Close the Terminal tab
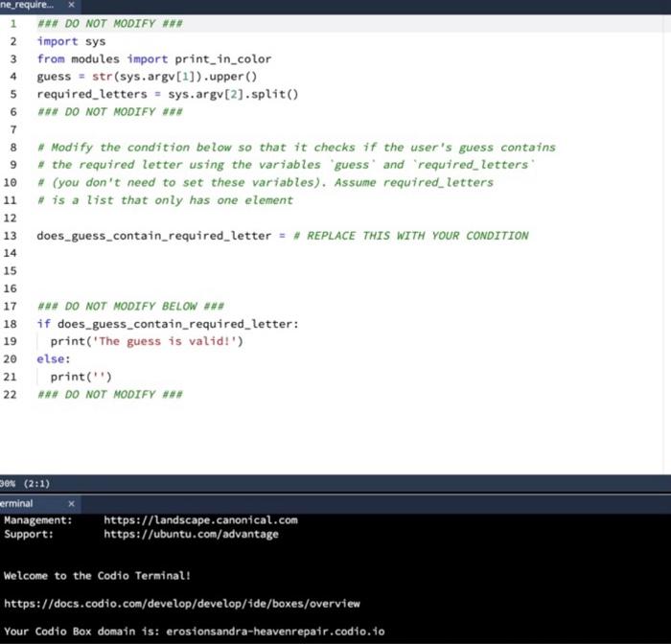 (x=72, y=504)
